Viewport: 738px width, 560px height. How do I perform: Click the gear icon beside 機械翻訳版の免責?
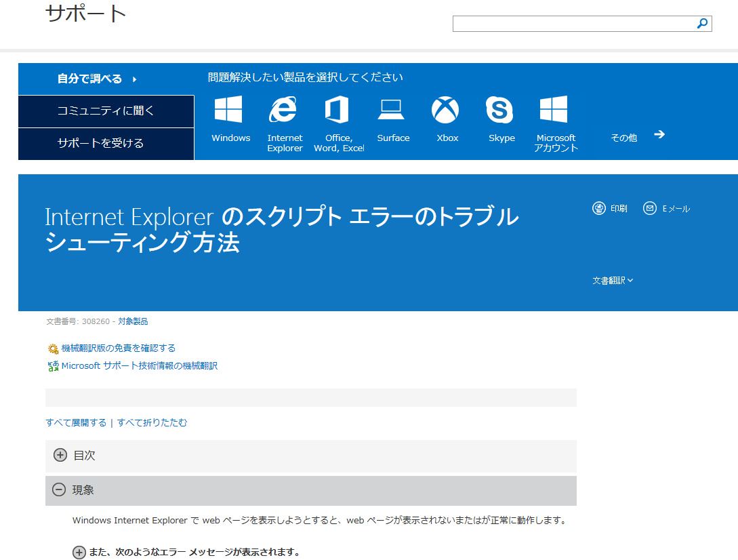pos(53,349)
